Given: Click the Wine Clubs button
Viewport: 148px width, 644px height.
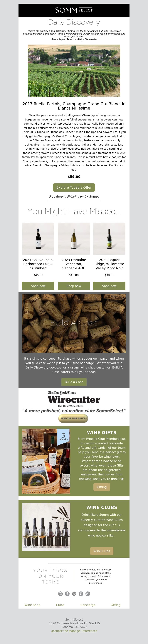Looking at the screenshot, I should coord(102,551).
